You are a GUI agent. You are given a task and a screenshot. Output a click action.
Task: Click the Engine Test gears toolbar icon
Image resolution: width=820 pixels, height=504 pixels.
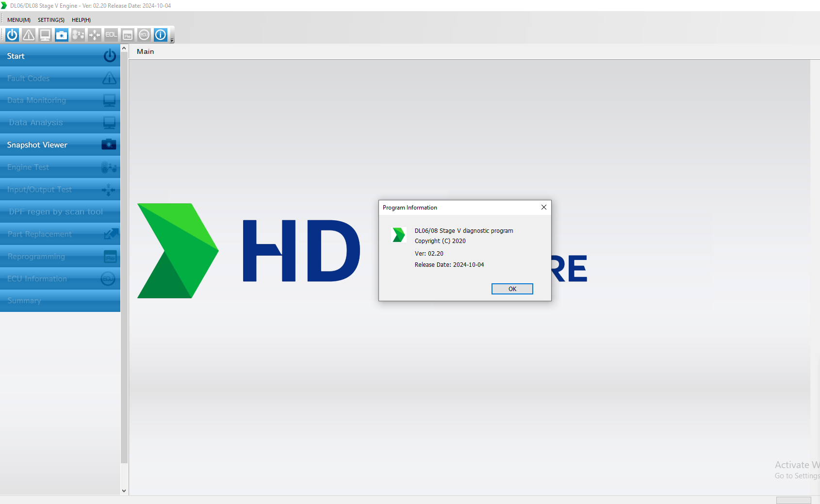pos(78,35)
